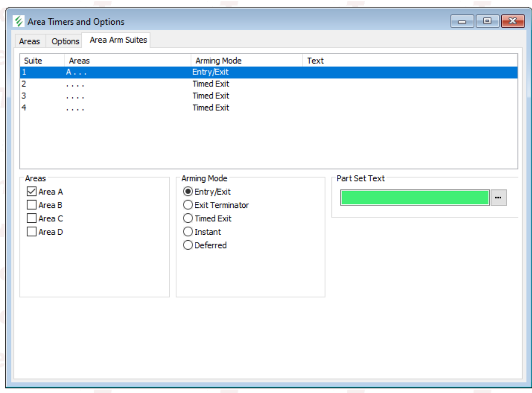The width and height of the screenshot is (532, 393).
Task: Enable the Area B checkbox
Action: [x=32, y=205]
